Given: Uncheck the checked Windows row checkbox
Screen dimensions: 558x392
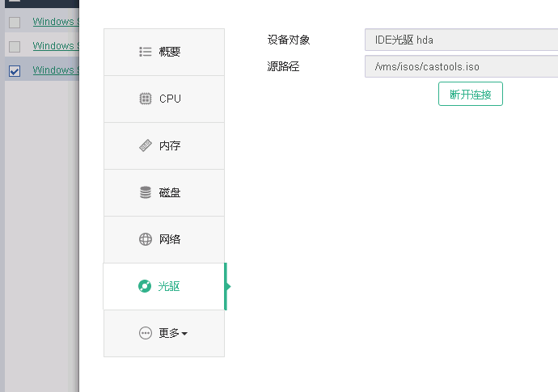Looking at the screenshot, I should tap(15, 71).
